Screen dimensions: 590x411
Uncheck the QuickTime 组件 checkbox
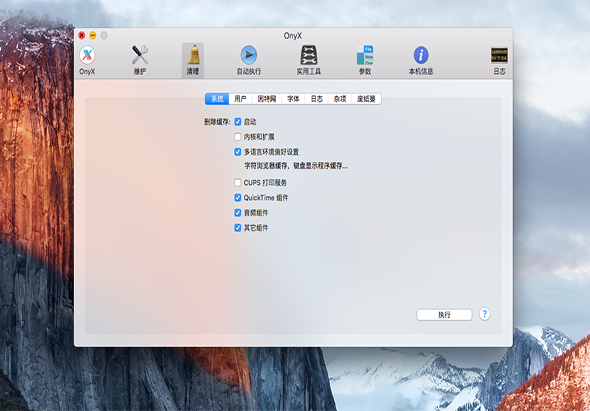pos(237,198)
